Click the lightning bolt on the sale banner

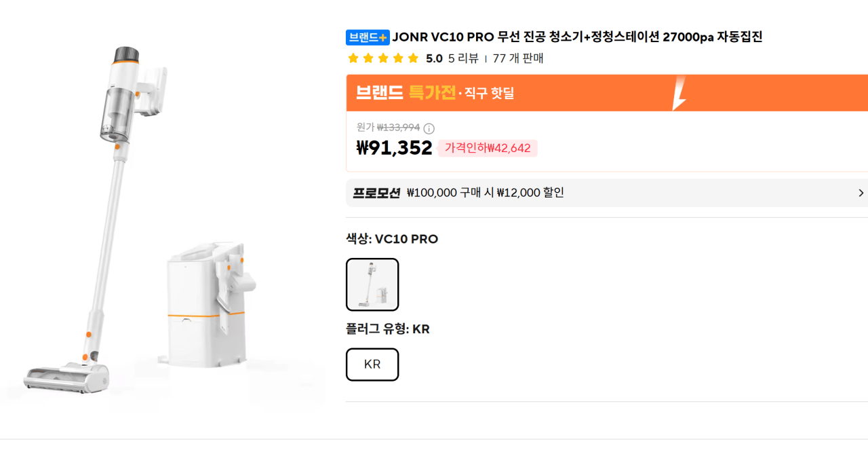(x=677, y=93)
